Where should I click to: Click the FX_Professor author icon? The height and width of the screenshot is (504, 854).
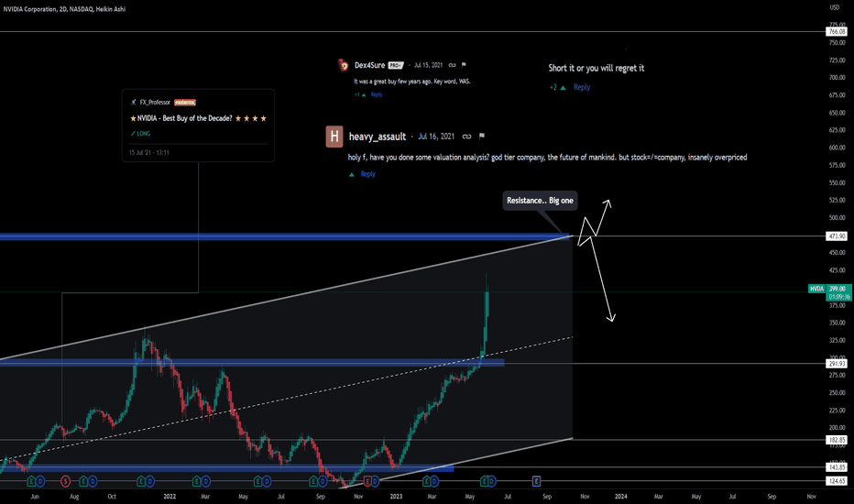coord(134,103)
